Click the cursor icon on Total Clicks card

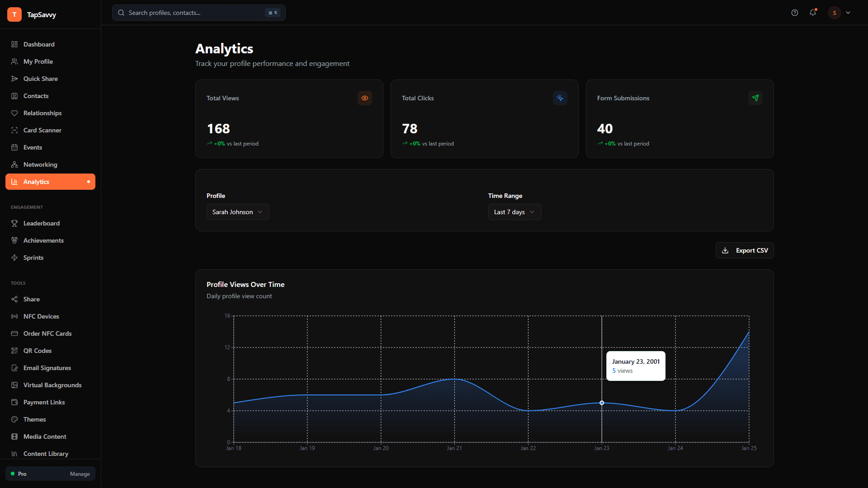tap(560, 98)
